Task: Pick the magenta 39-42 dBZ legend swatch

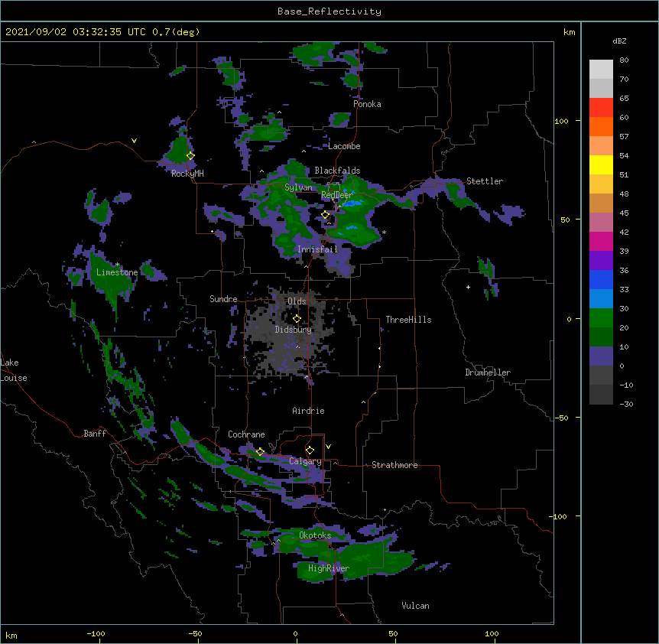Action: tap(601, 241)
